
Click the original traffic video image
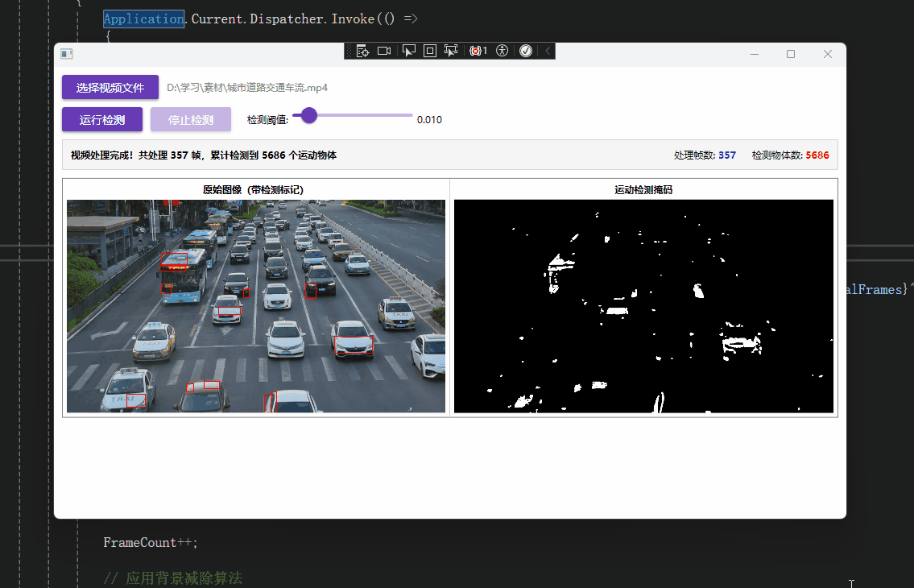[x=256, y=306]
